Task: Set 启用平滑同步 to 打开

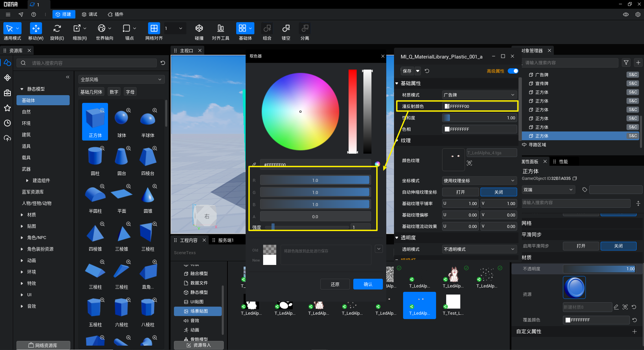Action: [581, 246]
